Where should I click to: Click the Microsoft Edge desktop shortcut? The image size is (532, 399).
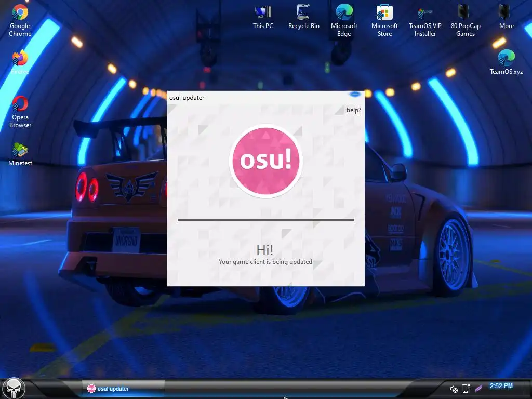click(x=344, y=20)
